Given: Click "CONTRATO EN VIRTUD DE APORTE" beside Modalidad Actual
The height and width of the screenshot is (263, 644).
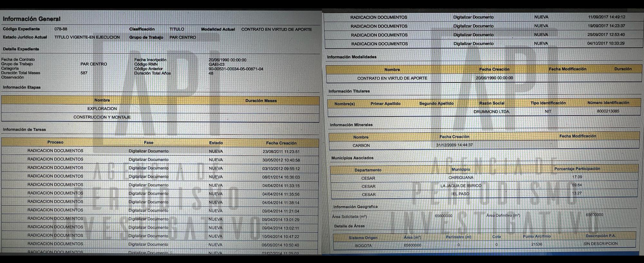Looking at the screenshot, I should (x=277, y=29).
